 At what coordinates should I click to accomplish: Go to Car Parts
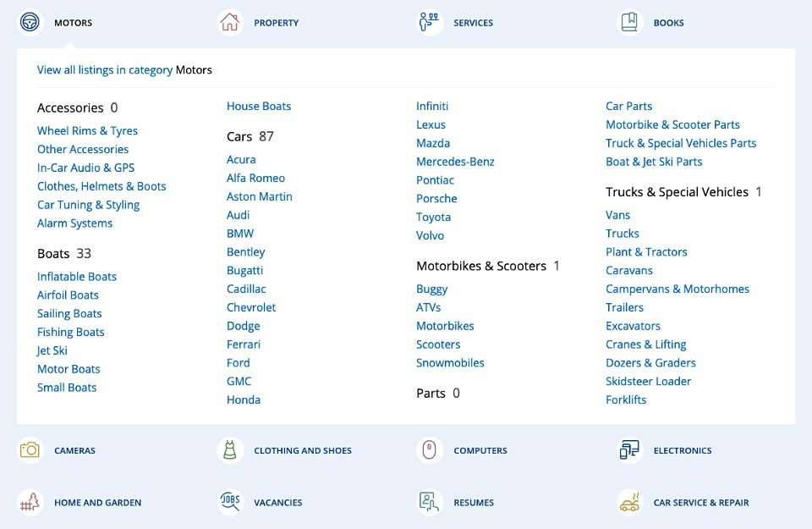[x=628, y=106]
